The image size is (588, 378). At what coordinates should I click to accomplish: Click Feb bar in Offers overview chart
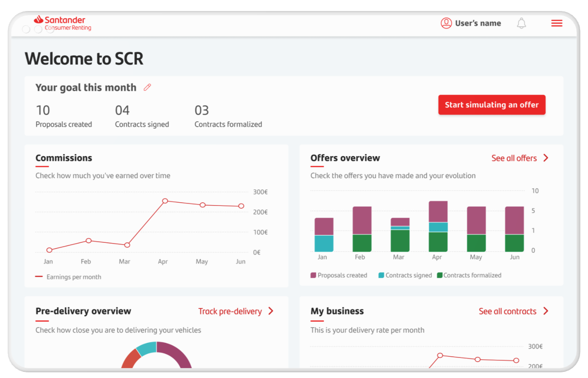(x=362, y=229)
